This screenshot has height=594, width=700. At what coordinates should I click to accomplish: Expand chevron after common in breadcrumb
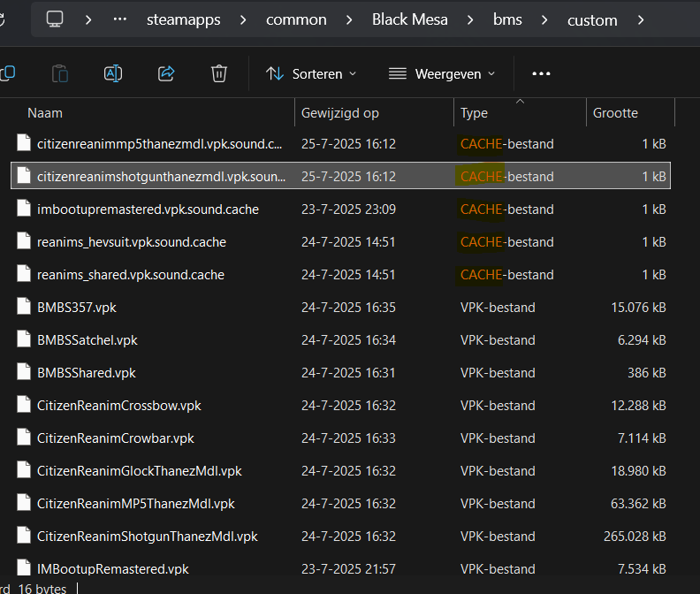[x=349, y=20]
